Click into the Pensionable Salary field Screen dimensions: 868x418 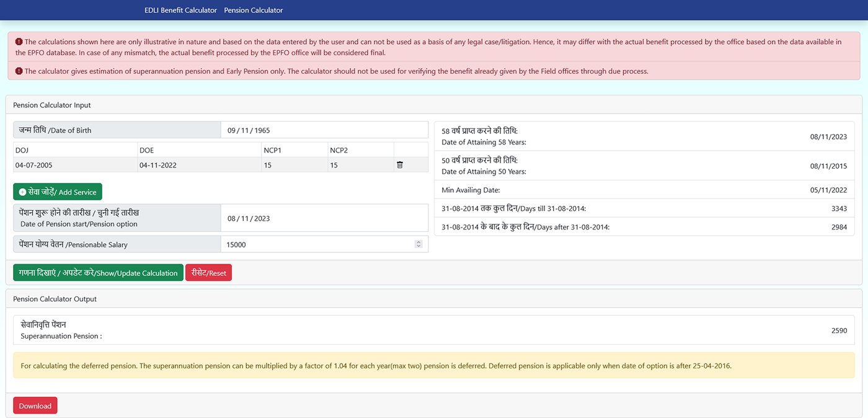pos(324,244)
